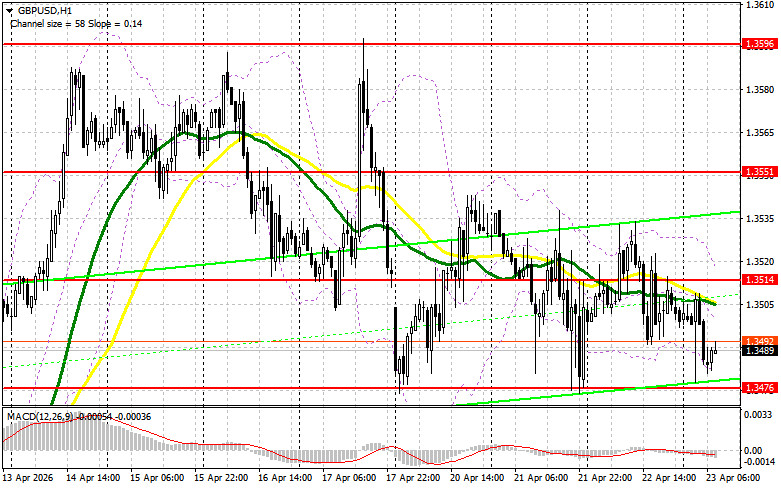Click the 1.3580 price axis value

[760, 90]
